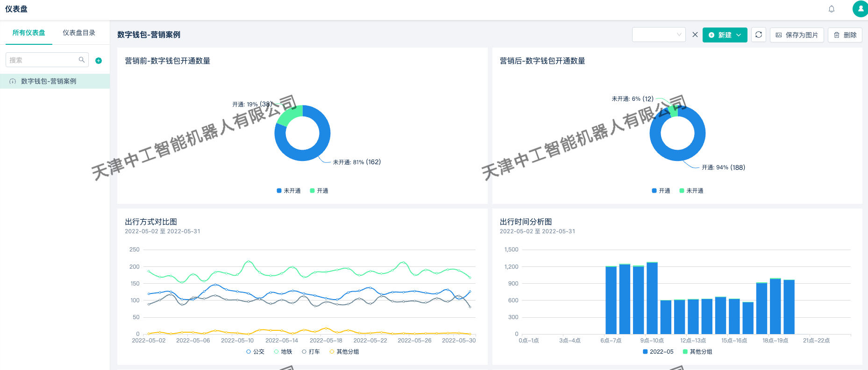Click chart title 出行时间分析图
The height and width of the screenshot is (370, 868).
pos(526,222)
